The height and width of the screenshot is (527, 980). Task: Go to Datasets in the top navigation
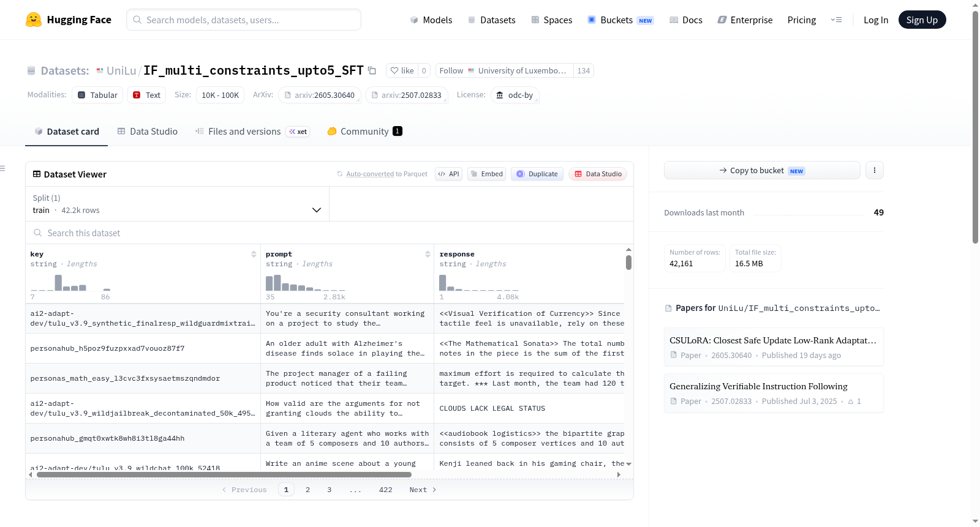point(491,20)
